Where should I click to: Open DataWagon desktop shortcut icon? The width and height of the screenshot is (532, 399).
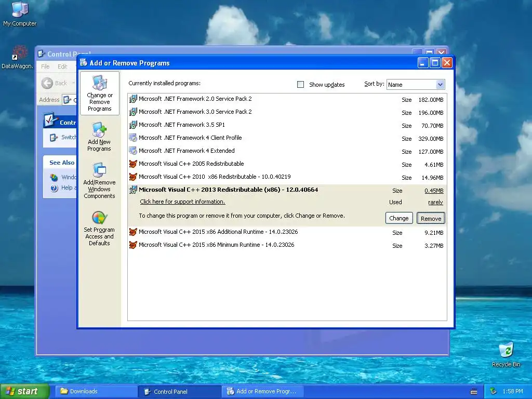[19, 53]
